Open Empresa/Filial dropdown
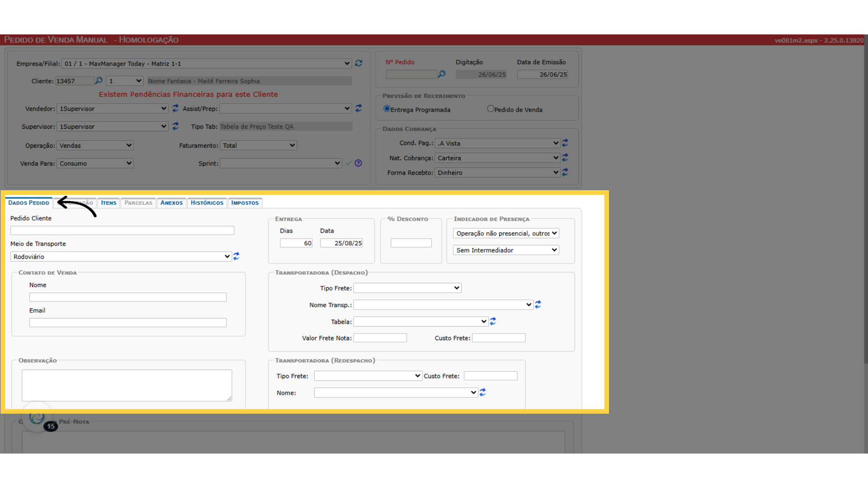 207,63
